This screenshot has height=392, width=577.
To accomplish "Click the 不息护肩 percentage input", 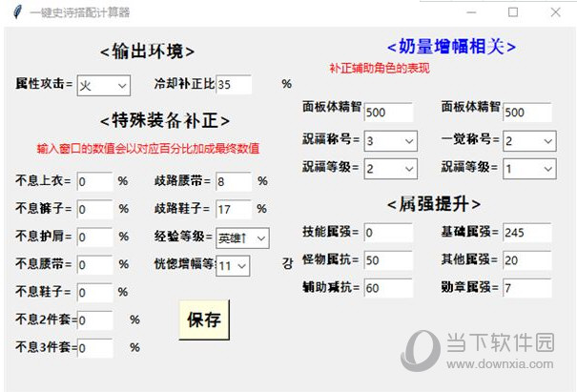I will (x=95, y=237).
